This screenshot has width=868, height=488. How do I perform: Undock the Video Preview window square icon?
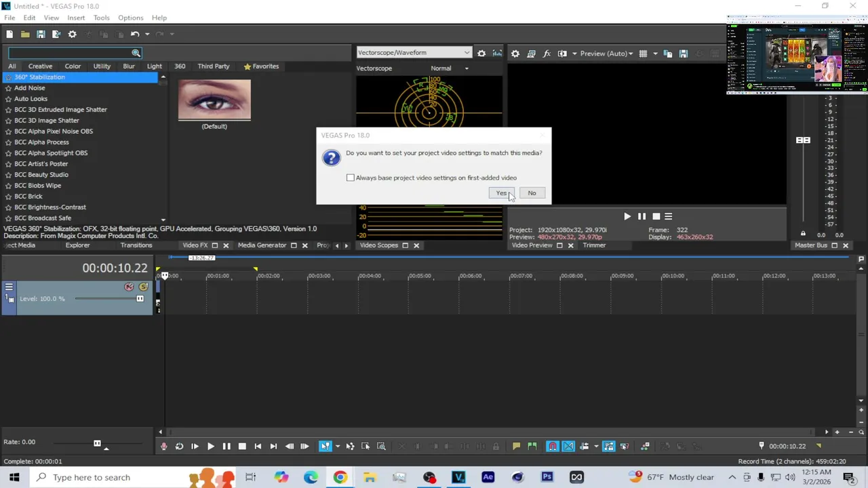point(559,245)
